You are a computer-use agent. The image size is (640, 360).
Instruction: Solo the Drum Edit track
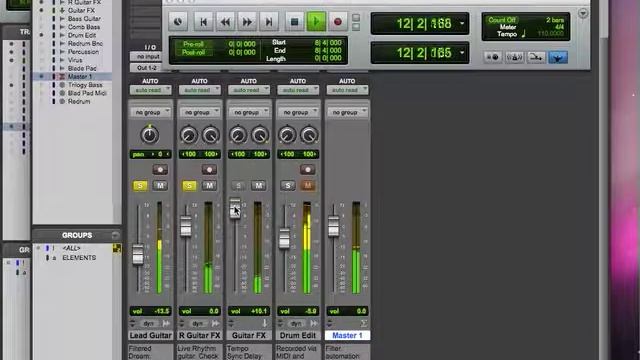[x=287, y=186]
